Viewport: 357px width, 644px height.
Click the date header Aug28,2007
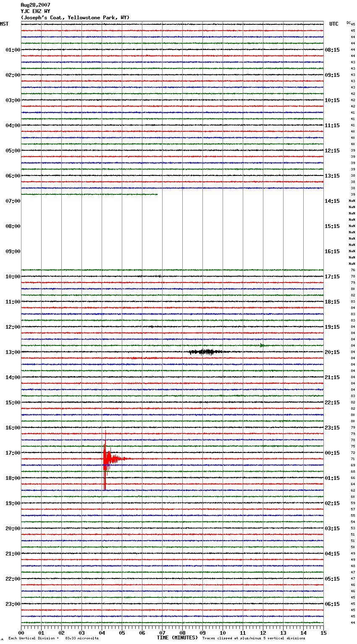tap(35, 5)
